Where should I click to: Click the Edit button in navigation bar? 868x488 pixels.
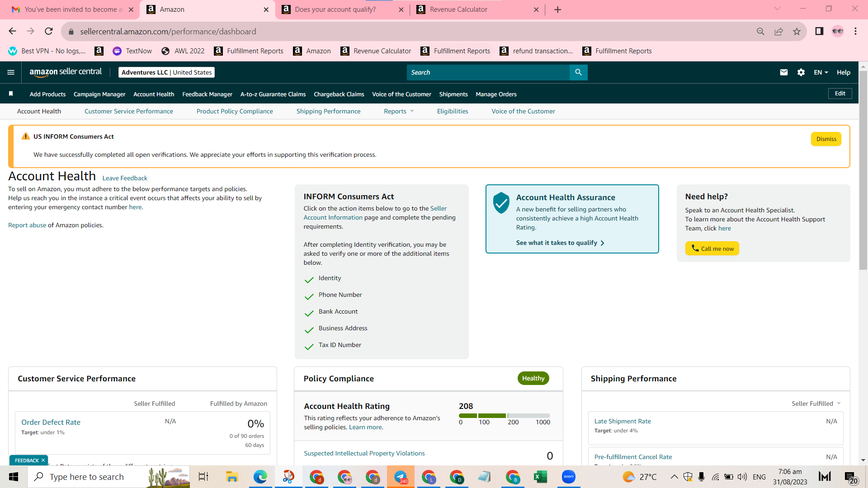[840, 94]
